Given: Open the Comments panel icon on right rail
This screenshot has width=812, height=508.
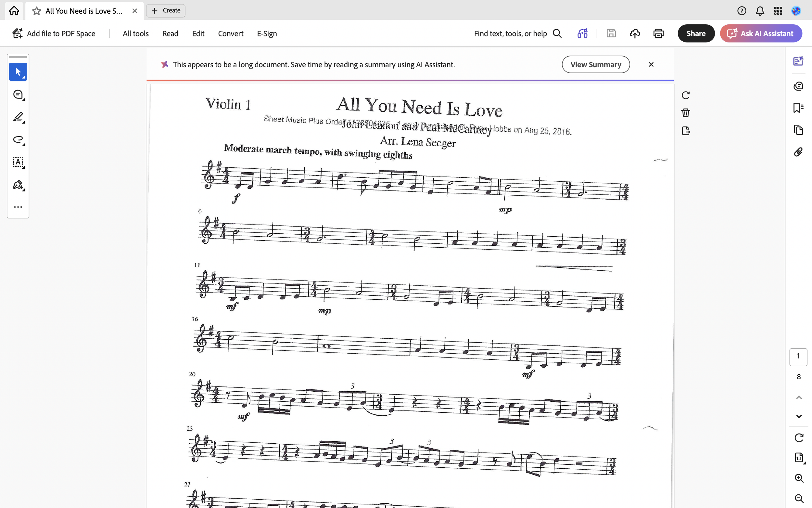Looking at the screenshot, I should point(798,86).
